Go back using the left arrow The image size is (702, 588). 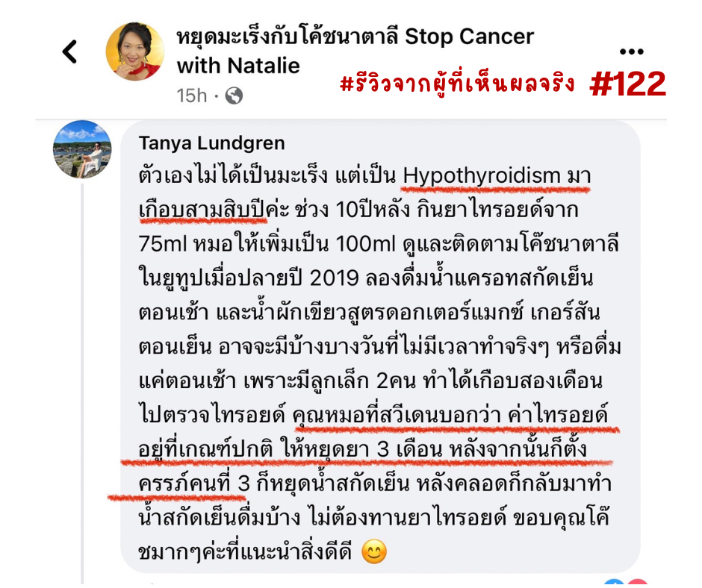pyautogui.click(x=69, y=51)
